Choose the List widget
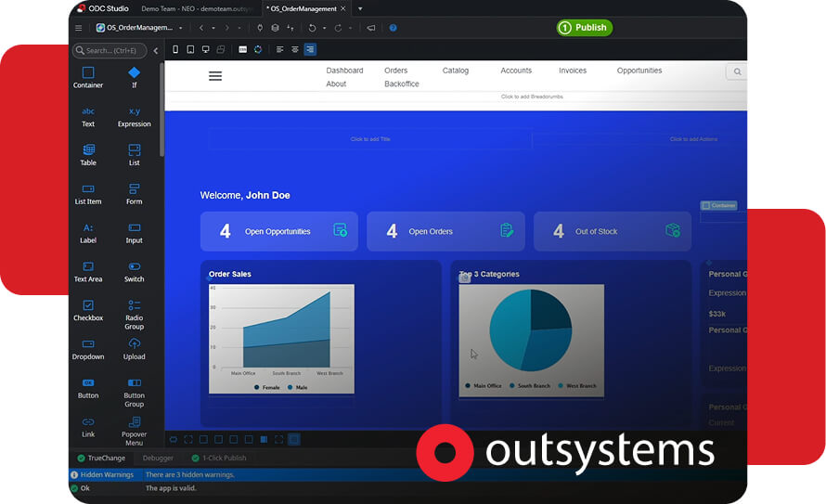826x504 pixels. [x=134, y=155]
